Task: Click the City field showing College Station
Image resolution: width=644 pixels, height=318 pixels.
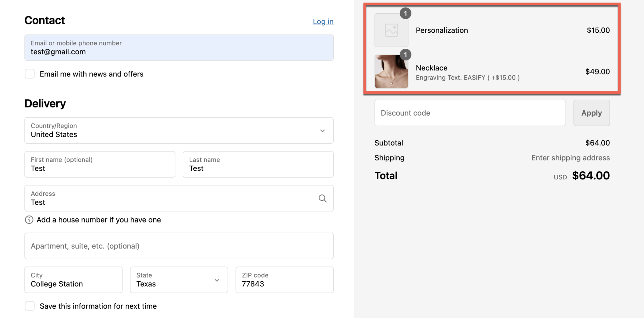Action: pyautogui.click(x=73, y=280)
